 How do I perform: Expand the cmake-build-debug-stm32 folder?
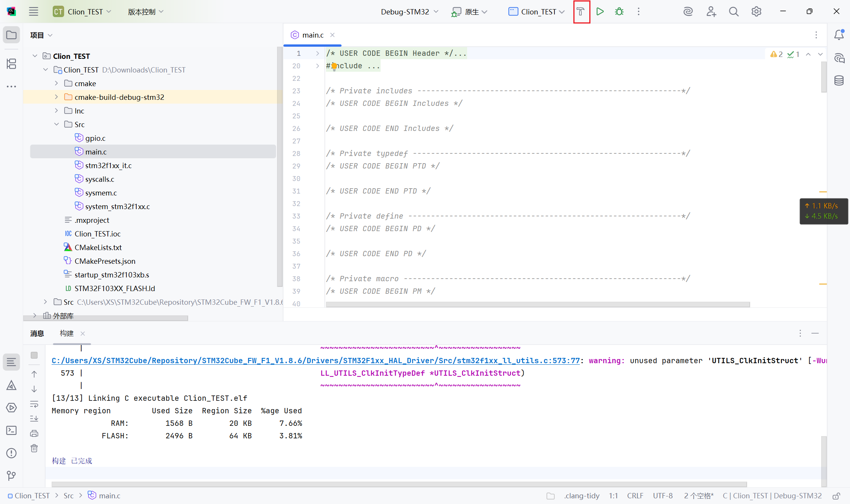coord(57,97)
